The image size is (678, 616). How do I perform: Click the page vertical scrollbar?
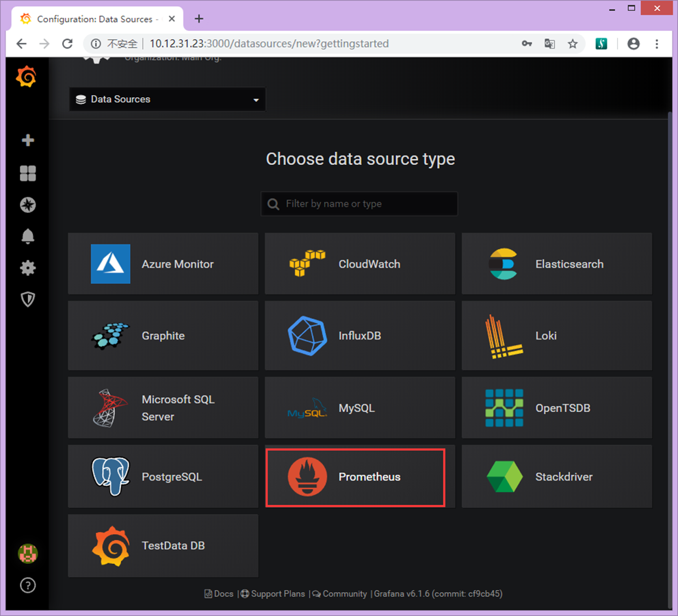tap(670, 359)
